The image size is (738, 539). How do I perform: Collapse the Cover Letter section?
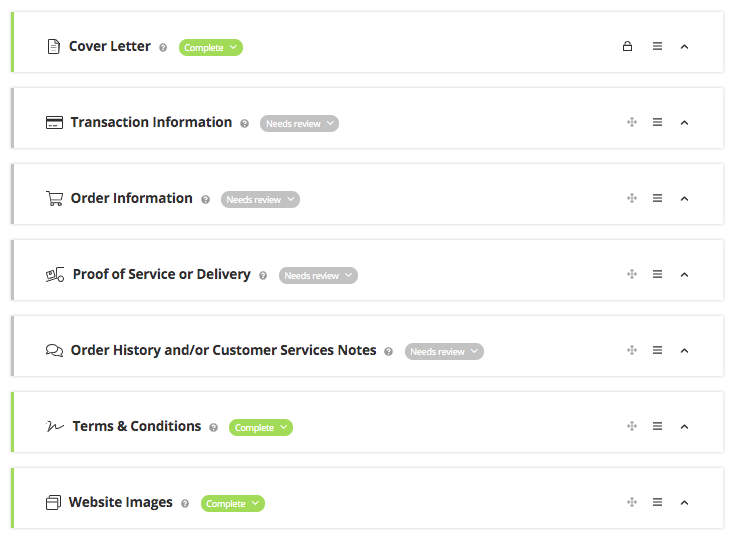click(684, 46)
